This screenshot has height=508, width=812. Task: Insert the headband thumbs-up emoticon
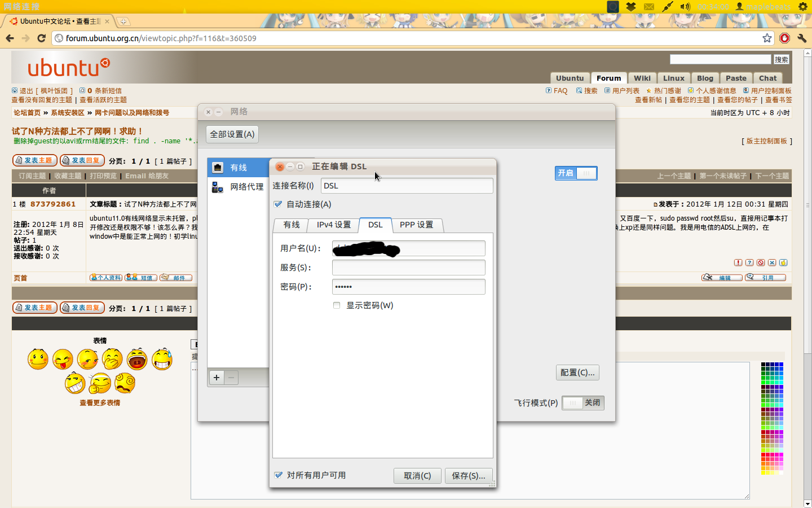pyautogui.click(x=100, y=383)
